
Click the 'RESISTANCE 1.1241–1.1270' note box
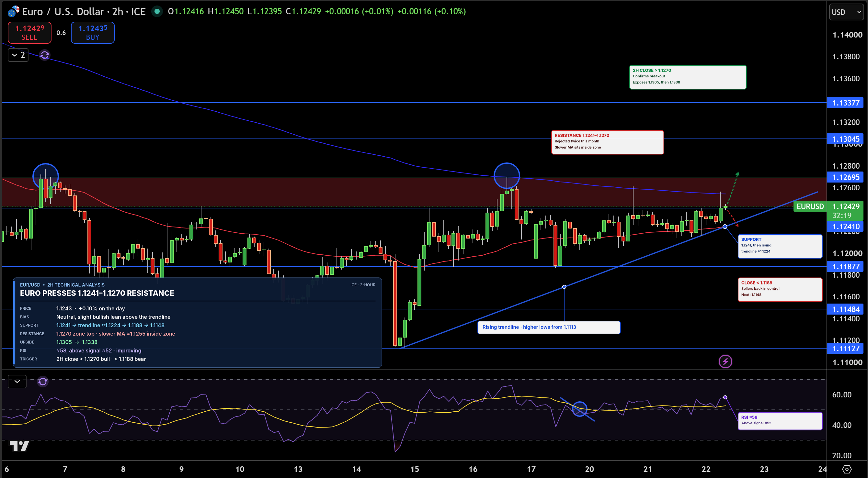[608, 142]
